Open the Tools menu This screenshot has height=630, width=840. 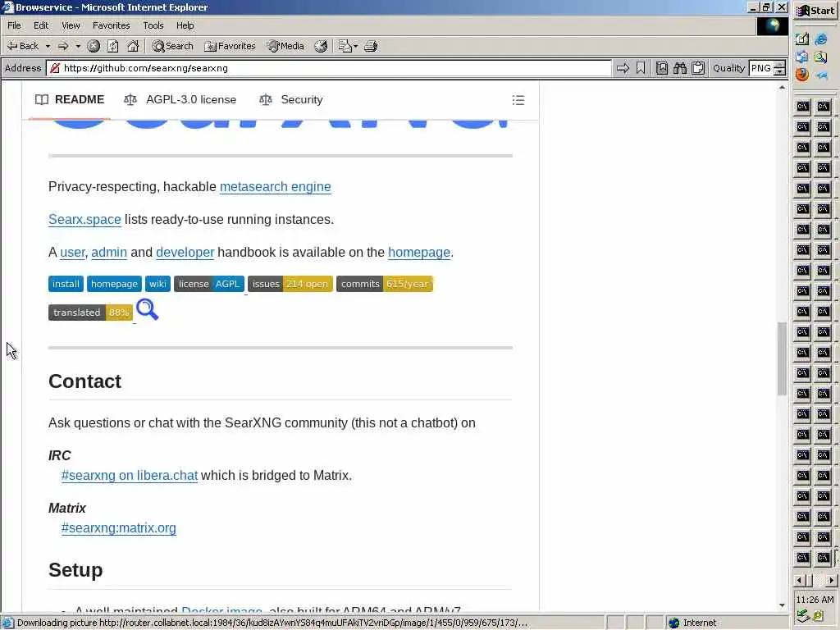(153, 25)
